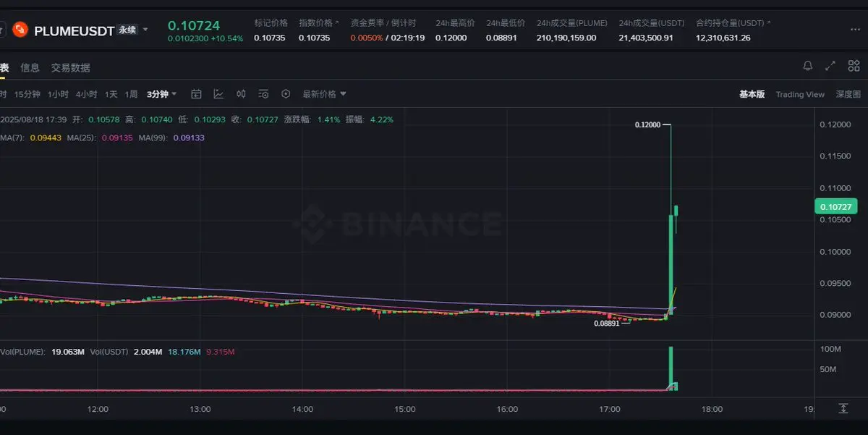Click the last price 0.10724
The image size is (868, 435).
tap(194, 25)
